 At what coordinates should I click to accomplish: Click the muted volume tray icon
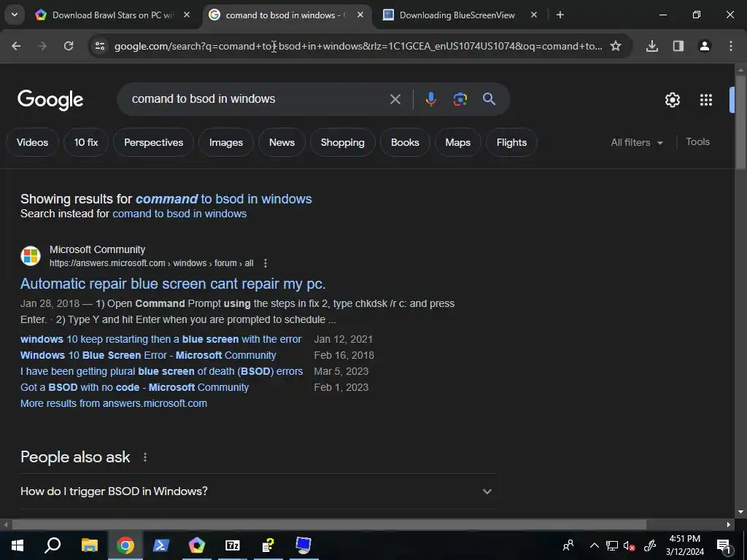coord(629,545)
